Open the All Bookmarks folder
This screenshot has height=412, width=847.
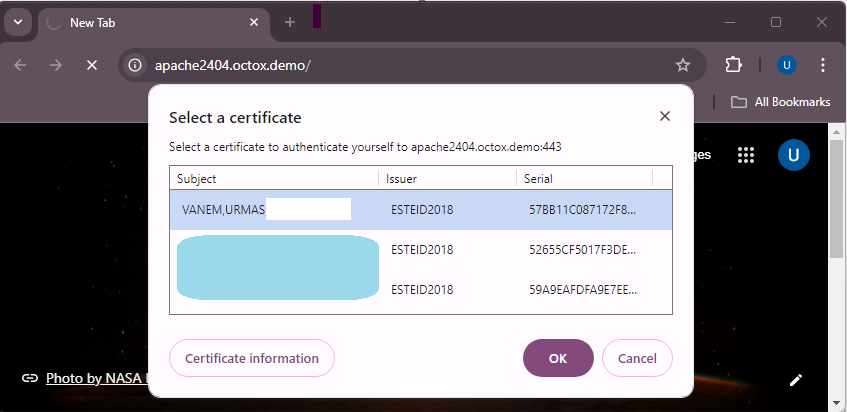[781, 102]
